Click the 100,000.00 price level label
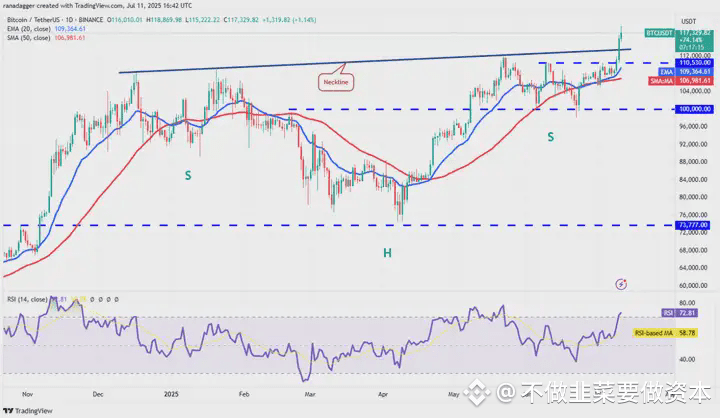Screen dimensions: 720x418 tap(694, 109)
